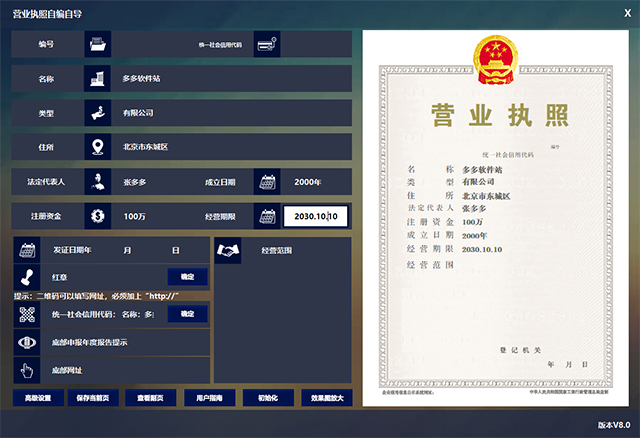
Task: Click 确定 button in the QR code row
Action: click(x=187, y=314)
